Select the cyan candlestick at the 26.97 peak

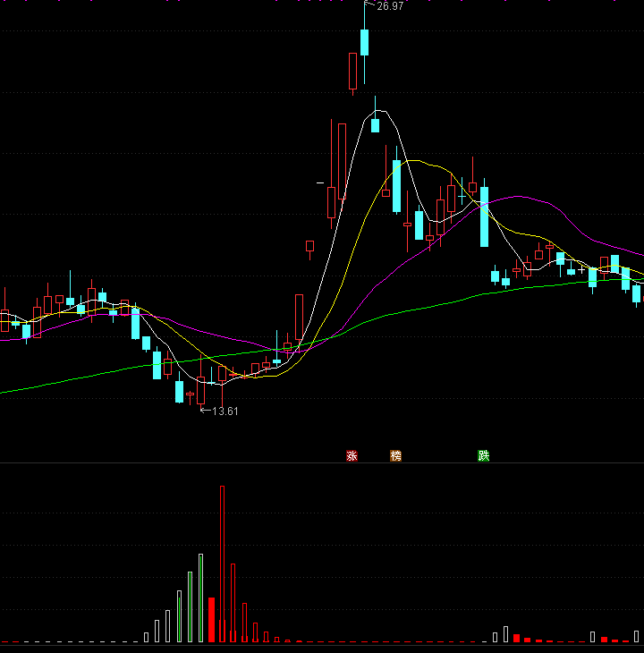364,42
